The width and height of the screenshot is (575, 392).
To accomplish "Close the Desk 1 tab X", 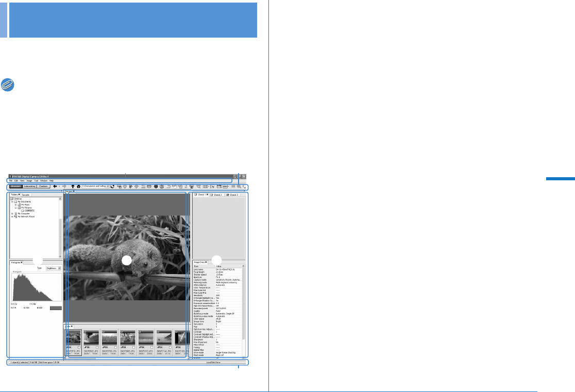I will pos(207,195).
